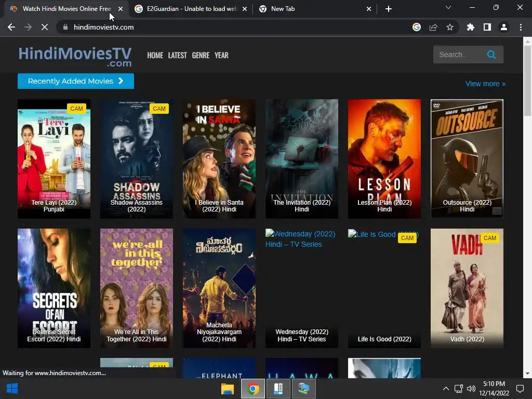Open We're All in This Together poster
Image resolution: width=532 pixels, height=399 pixels.
point(137,288)
